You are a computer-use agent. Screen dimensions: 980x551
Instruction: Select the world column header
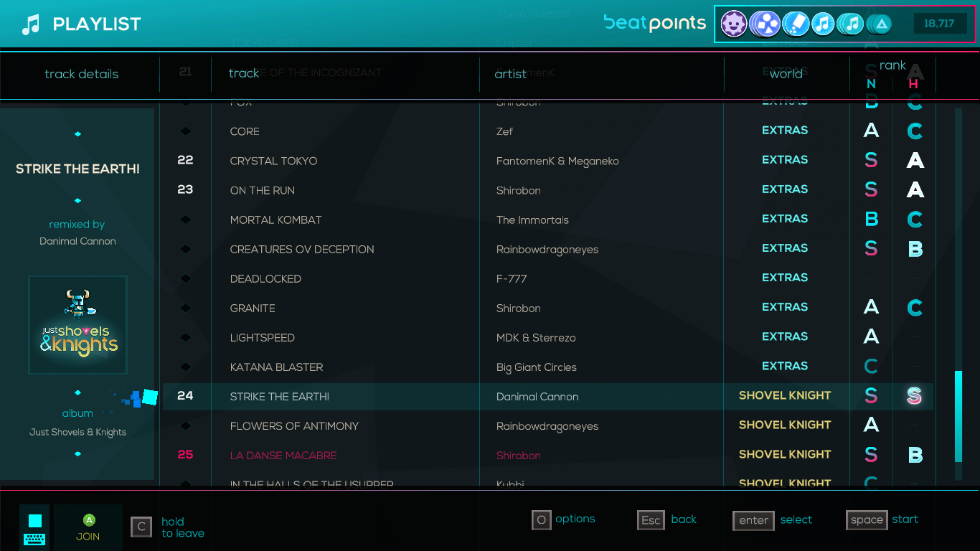pyautogui.click(x=786, y=74)
